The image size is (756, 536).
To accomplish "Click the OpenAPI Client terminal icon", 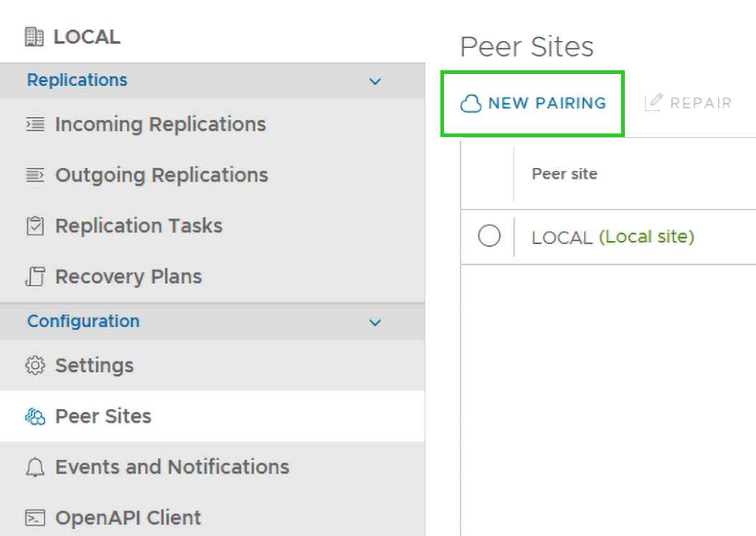I will point(34,518).
